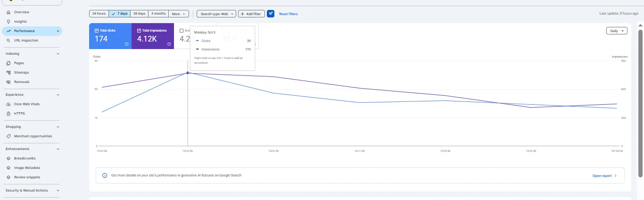Click Monday, Oct 5 tooltip heading
This screenshot has height=200, width=644.
205,32
